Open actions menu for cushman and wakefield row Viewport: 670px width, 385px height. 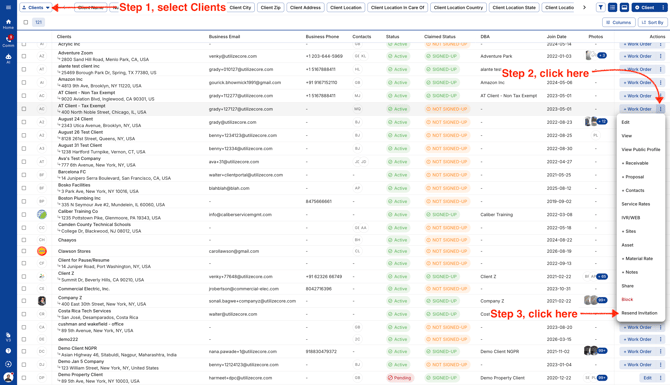(x=661, y=327)
